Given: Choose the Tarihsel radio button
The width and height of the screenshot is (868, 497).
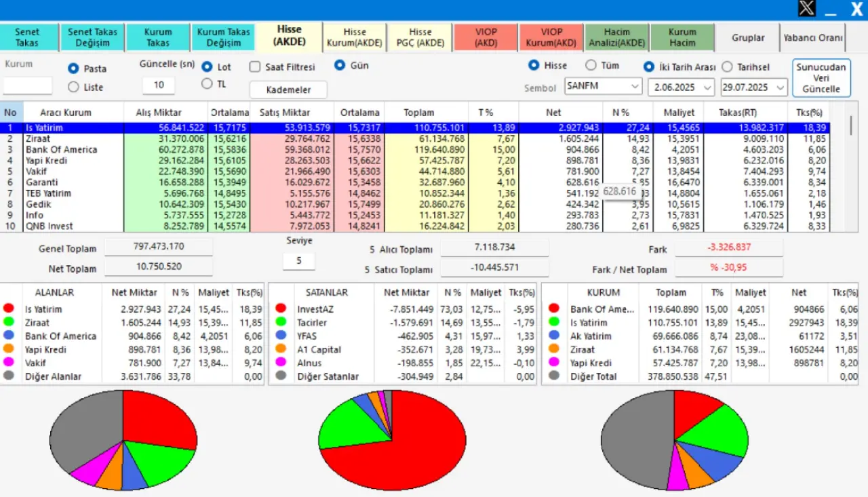Looking at the screenshot, I should click(728, 67).
